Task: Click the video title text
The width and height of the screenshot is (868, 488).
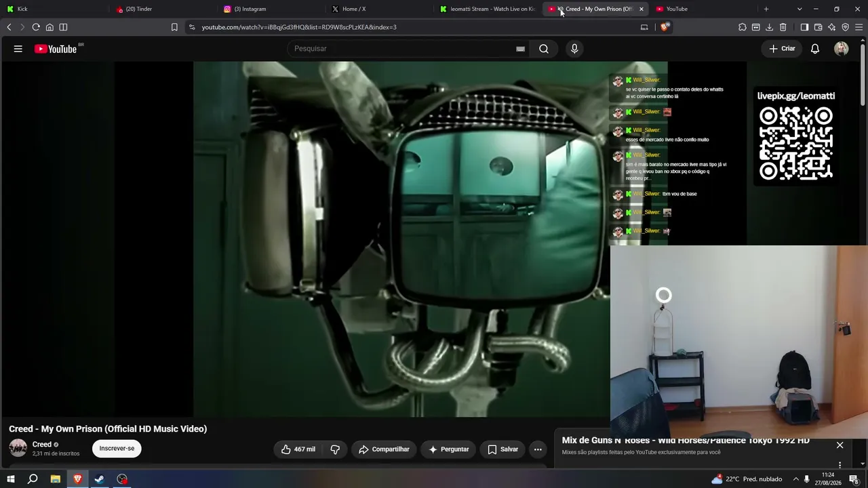Action: [x=108, y=429]
